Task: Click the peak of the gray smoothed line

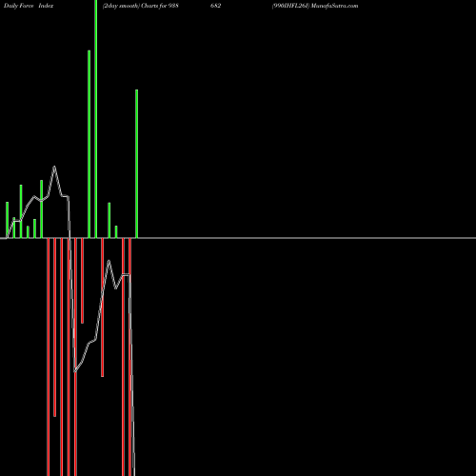Action: 54,167
